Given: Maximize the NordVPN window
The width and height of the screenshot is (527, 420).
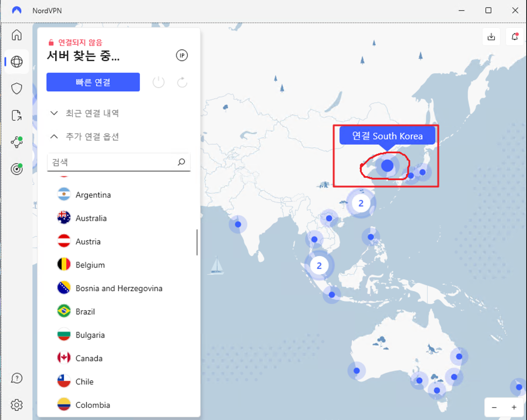Looking at the screenshot, I should (x=489, y=10).
